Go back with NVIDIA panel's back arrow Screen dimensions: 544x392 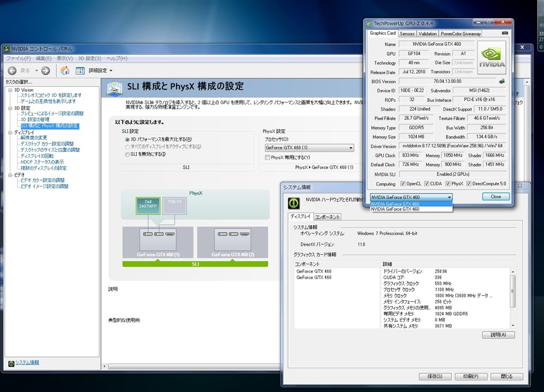pyautogui.click(x=12, y=71)
